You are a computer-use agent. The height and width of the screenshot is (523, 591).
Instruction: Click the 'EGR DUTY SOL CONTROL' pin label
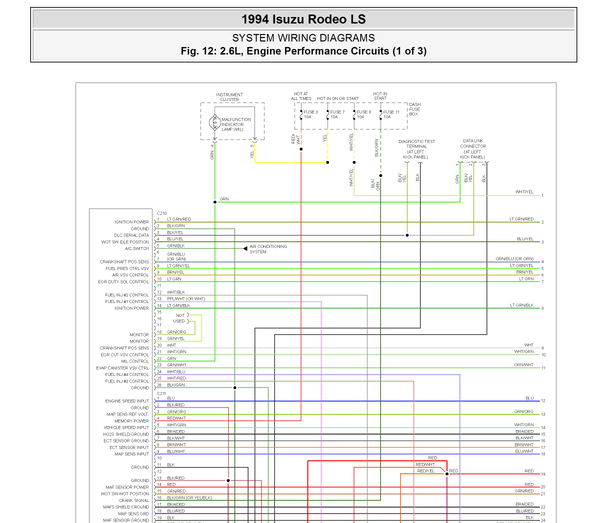[x=123, y=282]
